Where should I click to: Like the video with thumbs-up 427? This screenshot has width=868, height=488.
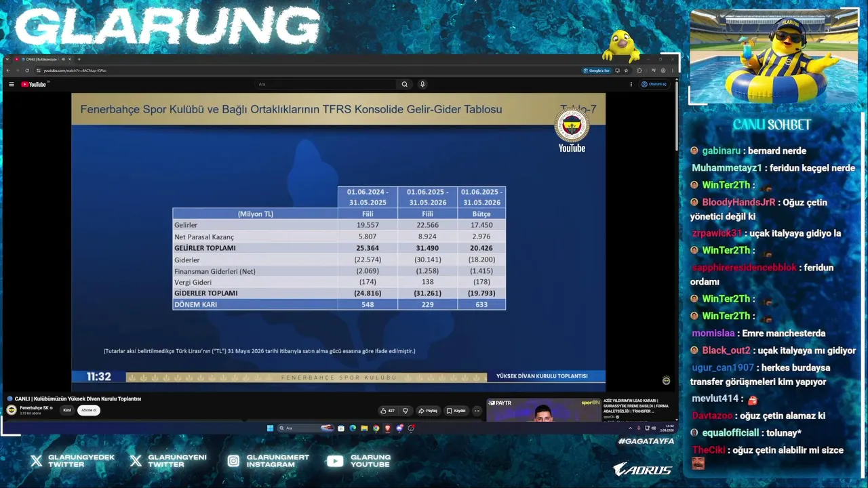tap(387, 411)
